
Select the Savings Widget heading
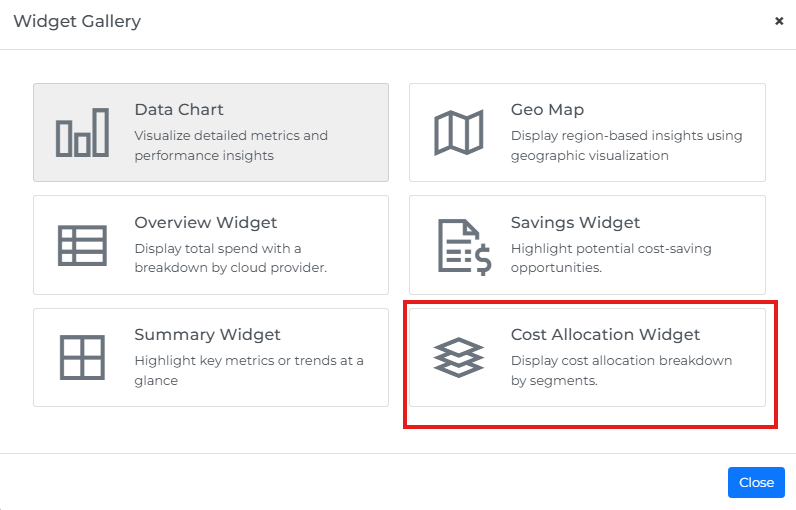coord(575,223)
